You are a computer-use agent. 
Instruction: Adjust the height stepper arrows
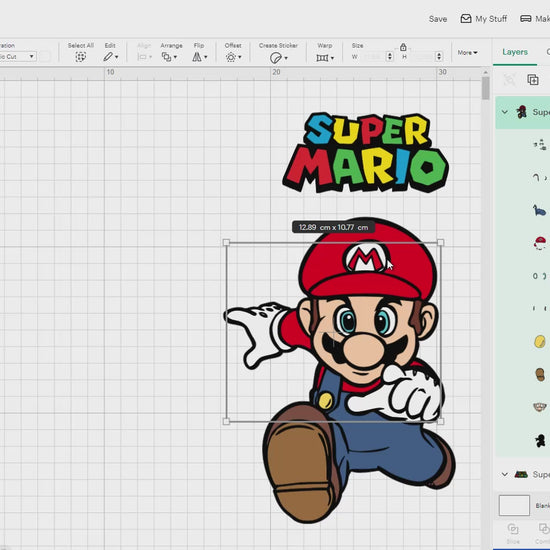[439, 56]
